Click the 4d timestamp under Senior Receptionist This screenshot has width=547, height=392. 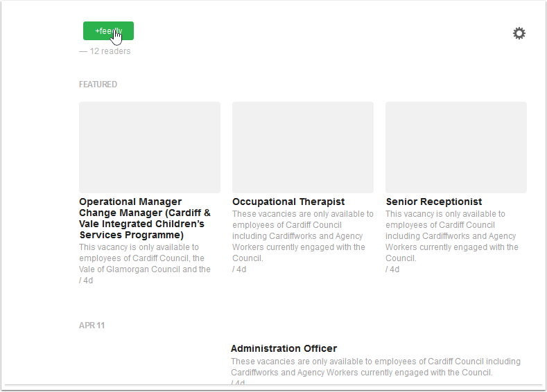pyautogui.click(x=392, y=269)
